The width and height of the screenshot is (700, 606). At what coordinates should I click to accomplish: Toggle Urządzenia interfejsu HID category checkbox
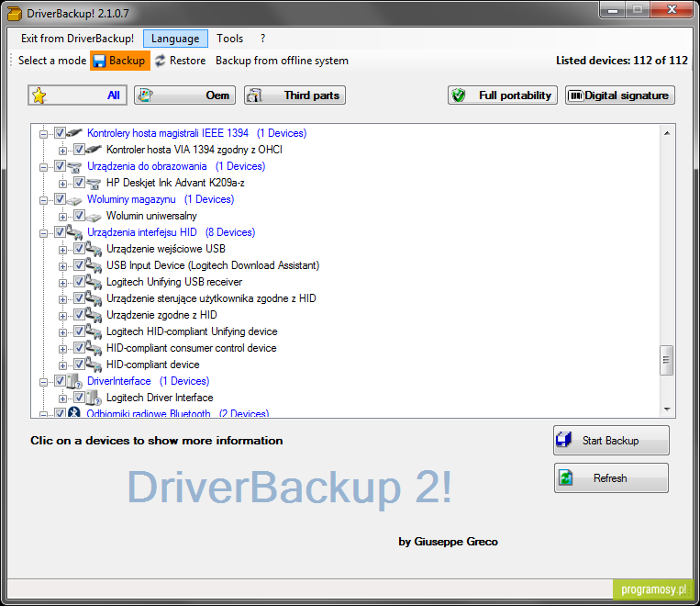click(60, 232)
